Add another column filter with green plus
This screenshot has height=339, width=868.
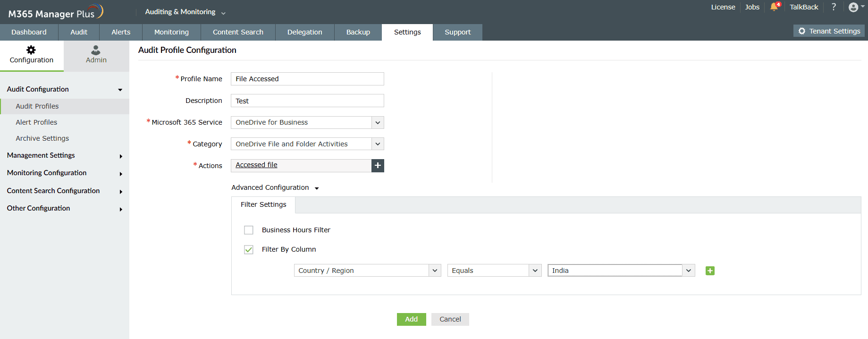pyautogui.click(x=710, y=271)
